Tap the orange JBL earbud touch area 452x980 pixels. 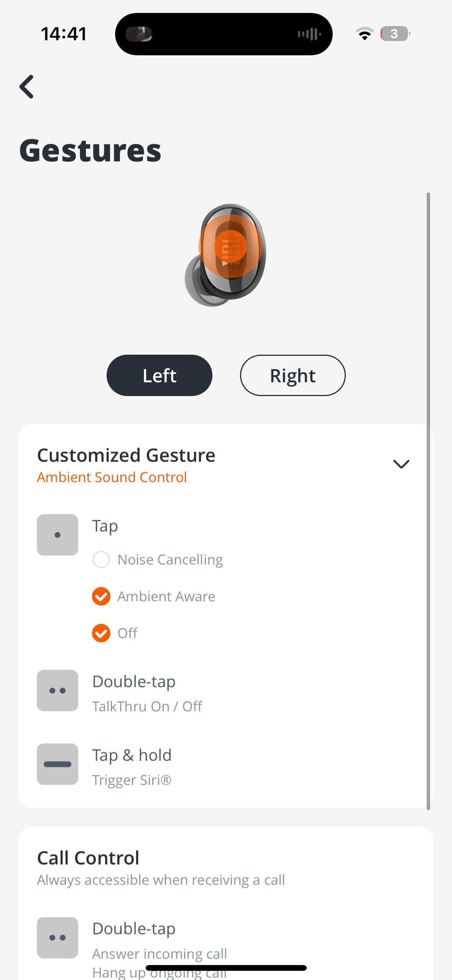(x=230, y=246)
